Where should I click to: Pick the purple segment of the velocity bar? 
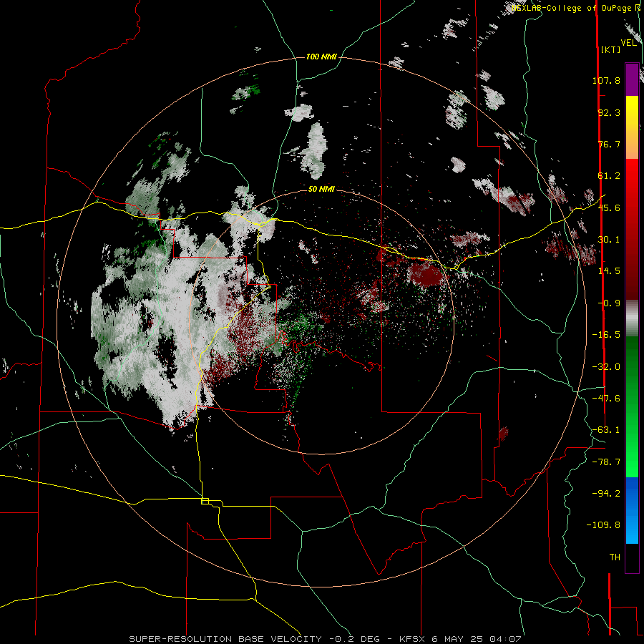632,79
